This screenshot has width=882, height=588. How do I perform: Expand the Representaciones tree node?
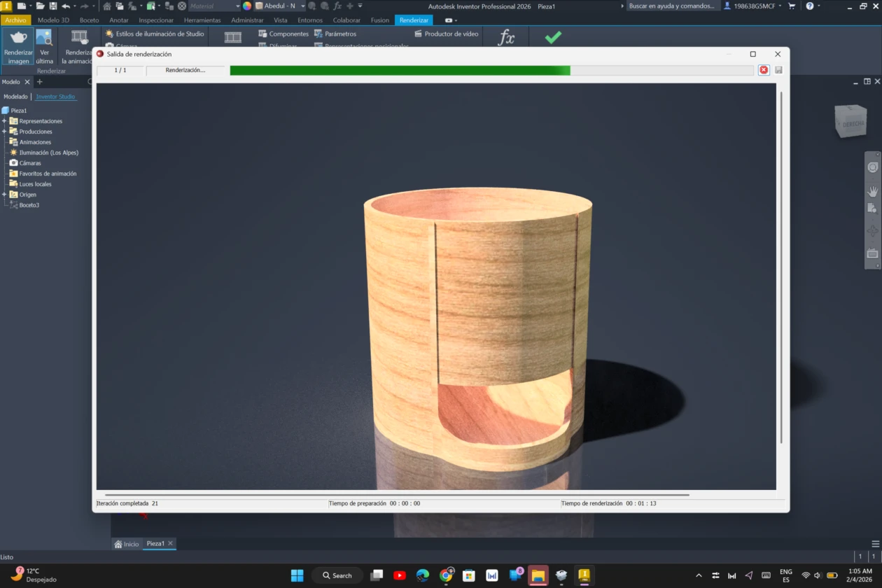coord(4,121)
